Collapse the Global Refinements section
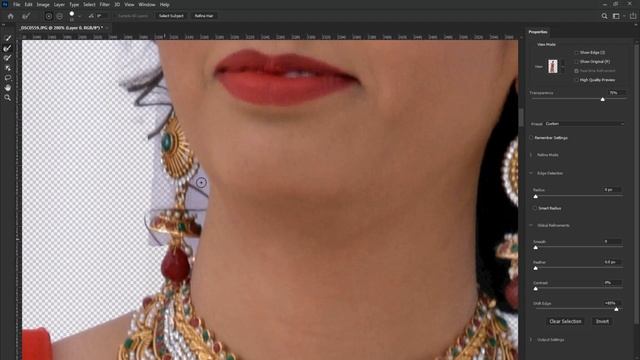The width and height of the screenshot is (640, 360). (531, 225)
